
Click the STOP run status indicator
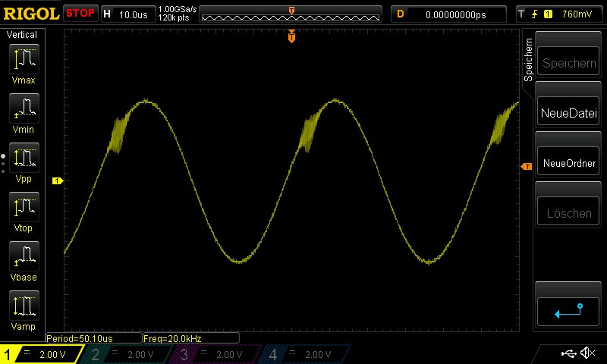(80, 14)
